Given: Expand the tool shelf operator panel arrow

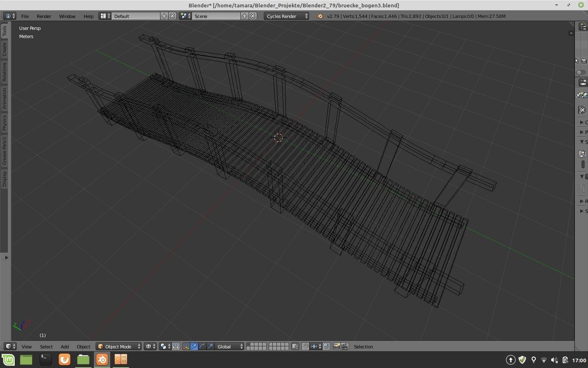Looking at the screenshot, I should (5, 258).
